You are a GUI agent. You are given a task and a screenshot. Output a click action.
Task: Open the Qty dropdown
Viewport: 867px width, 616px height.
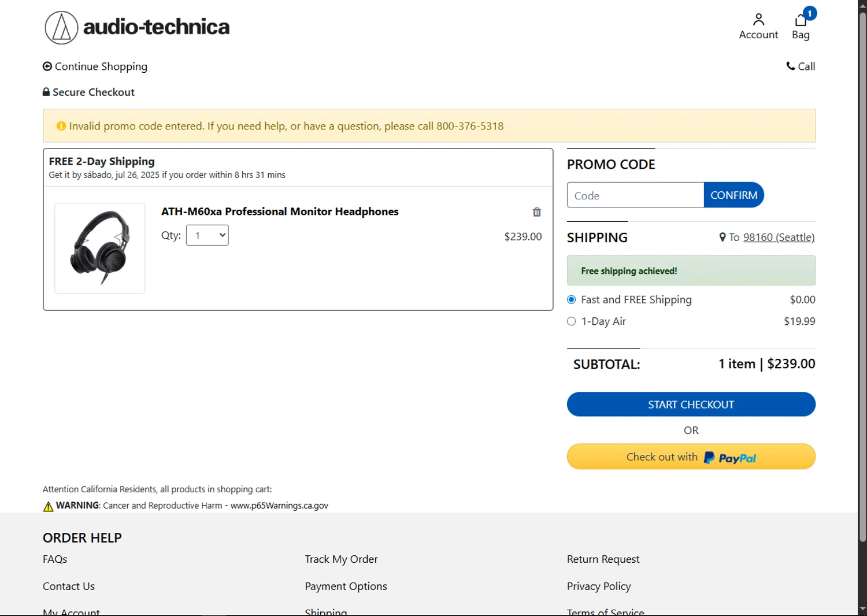click(x=208, y=235)
